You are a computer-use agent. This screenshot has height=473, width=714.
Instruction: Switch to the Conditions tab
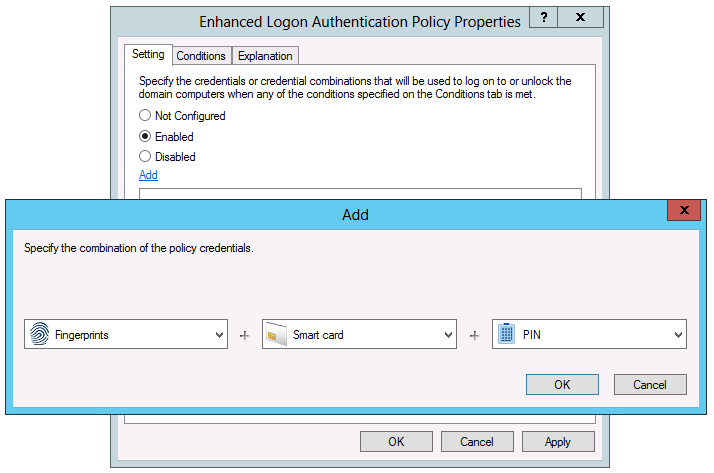[x=201, y=56]
